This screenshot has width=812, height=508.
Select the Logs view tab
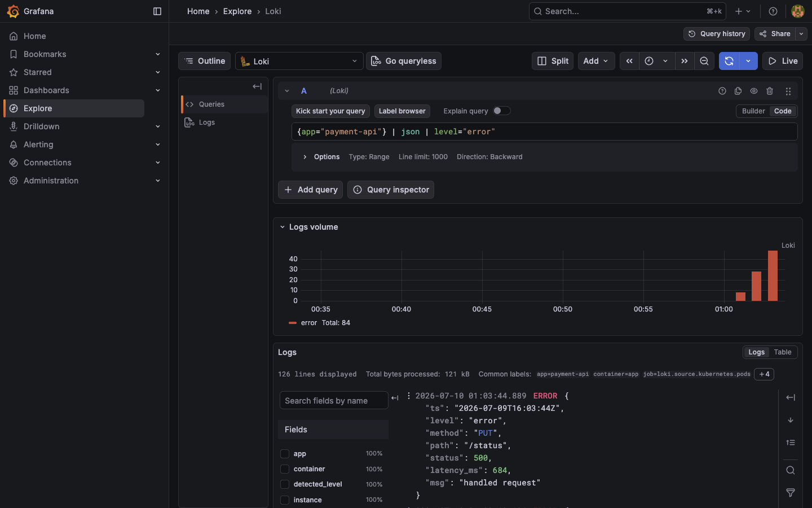click(756, 352)
